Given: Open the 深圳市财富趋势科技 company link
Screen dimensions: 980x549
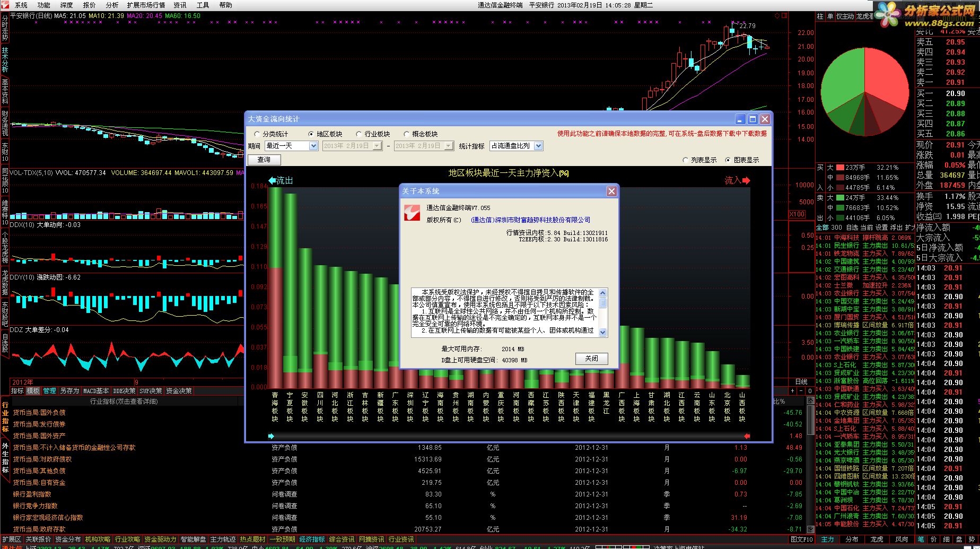Looking at the screenshot, I should coord(530,220).
